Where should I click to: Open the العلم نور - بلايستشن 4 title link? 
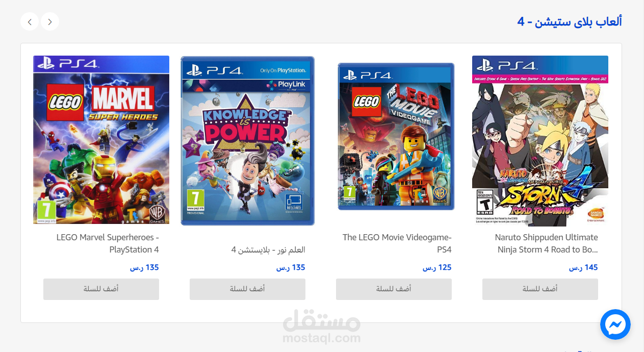click(x=268, y=250)
